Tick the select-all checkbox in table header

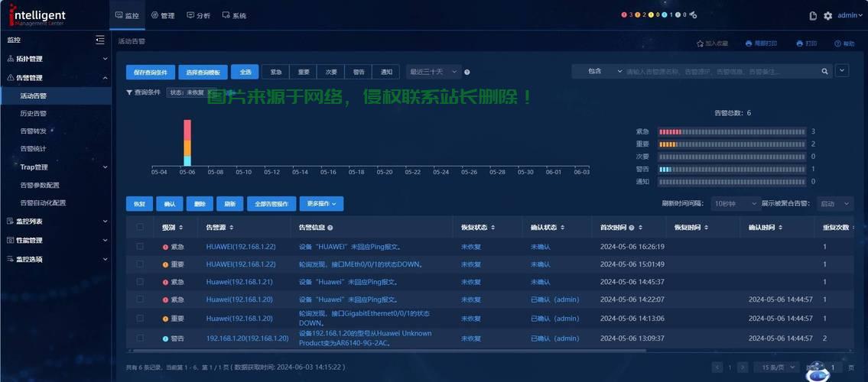point(140,227)
